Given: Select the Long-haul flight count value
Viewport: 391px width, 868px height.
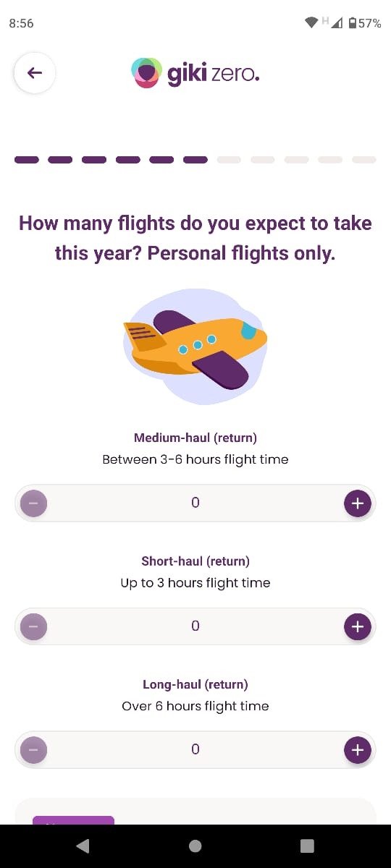Looking at the screenshot, I should pos(195,749).
